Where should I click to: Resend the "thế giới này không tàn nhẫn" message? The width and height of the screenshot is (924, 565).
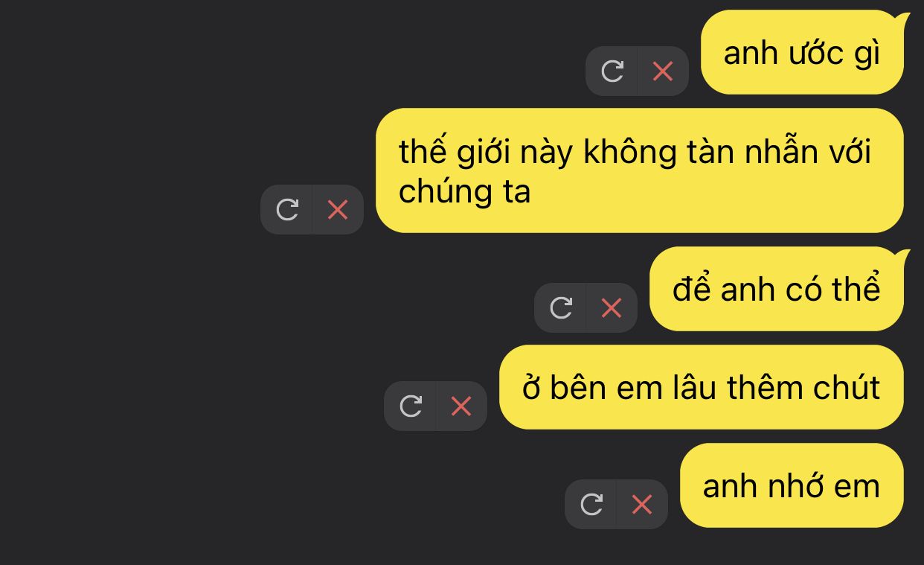[287, 210]
